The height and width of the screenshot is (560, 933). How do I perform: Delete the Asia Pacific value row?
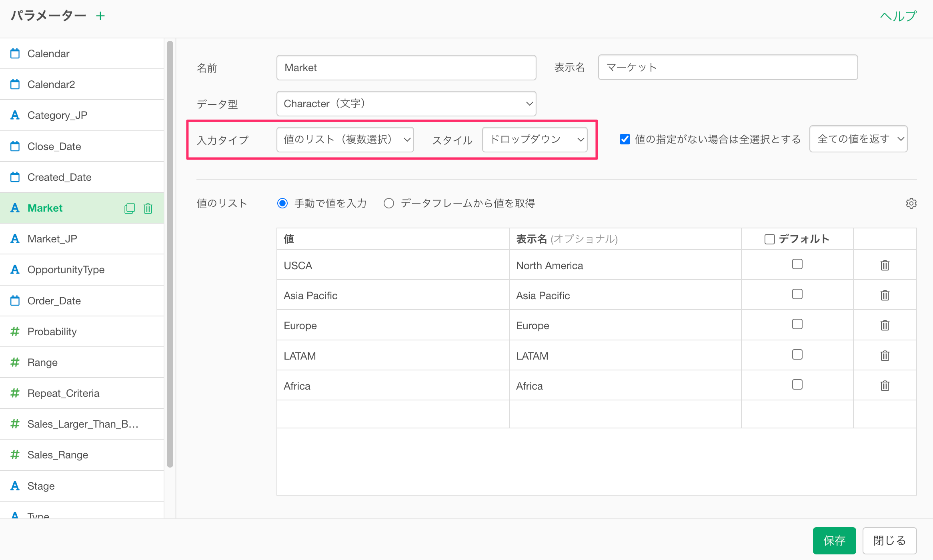(x=885, y=295)
